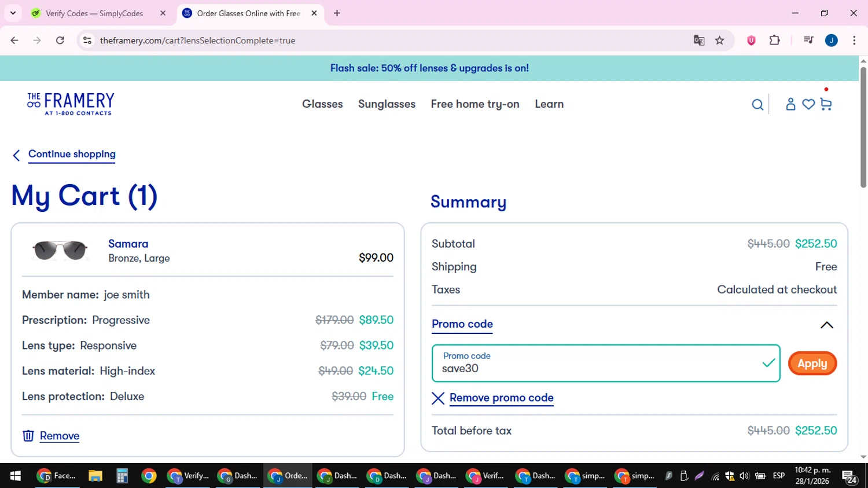Click the 'Lens protection: Deluxe' text
The height and width of the screenshot is (488, 868).
tap(83, 397)
